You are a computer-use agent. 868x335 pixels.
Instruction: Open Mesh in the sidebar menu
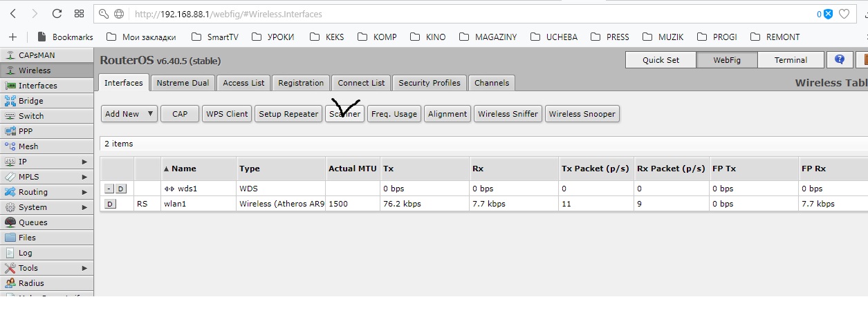(46, 146)
